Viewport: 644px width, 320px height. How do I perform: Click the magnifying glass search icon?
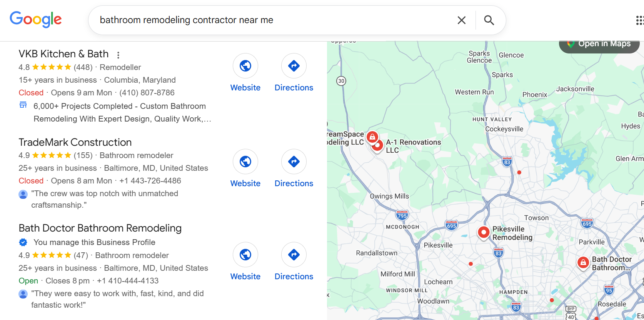click(489, 20)
